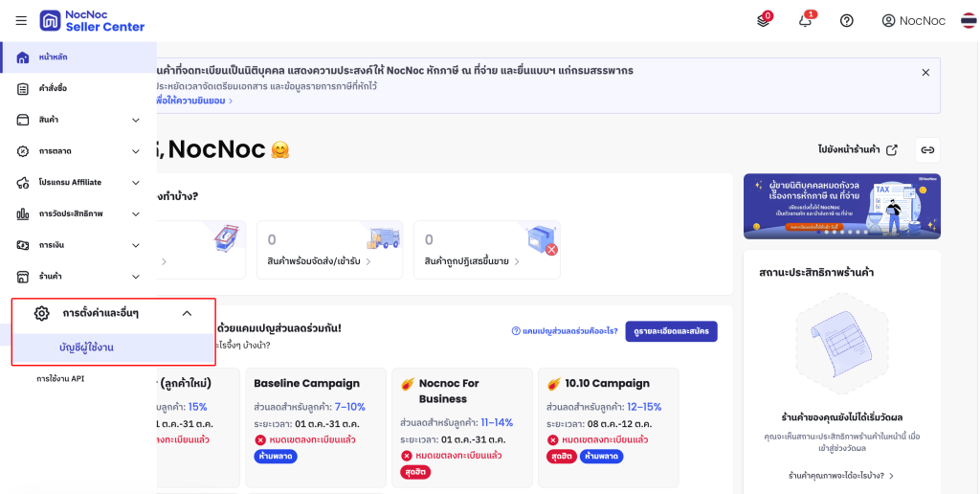Click the hamburger menu icon
The image size is (980, 494).
coord(21,20)
